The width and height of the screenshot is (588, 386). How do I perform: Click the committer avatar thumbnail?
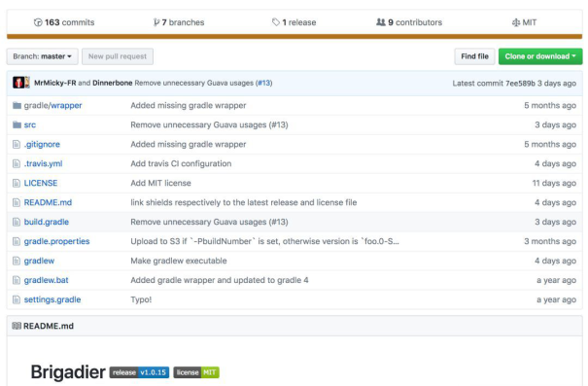21,83
